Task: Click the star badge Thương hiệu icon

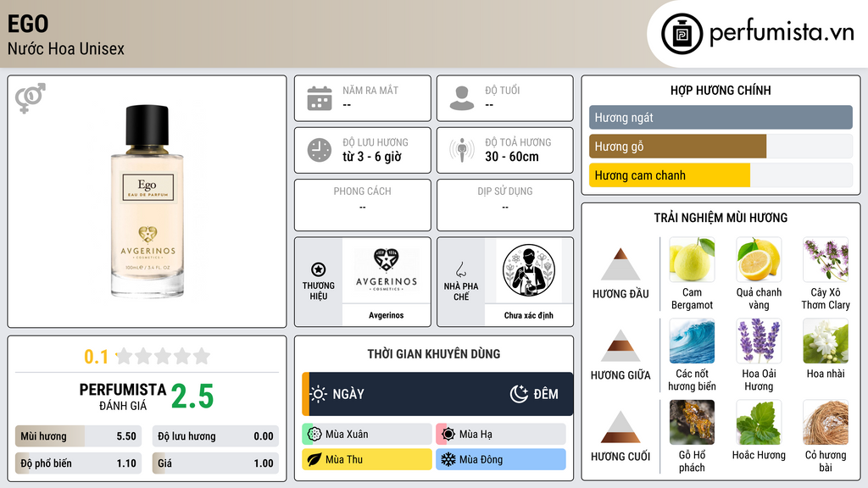Action: click(x=319, y=269)
